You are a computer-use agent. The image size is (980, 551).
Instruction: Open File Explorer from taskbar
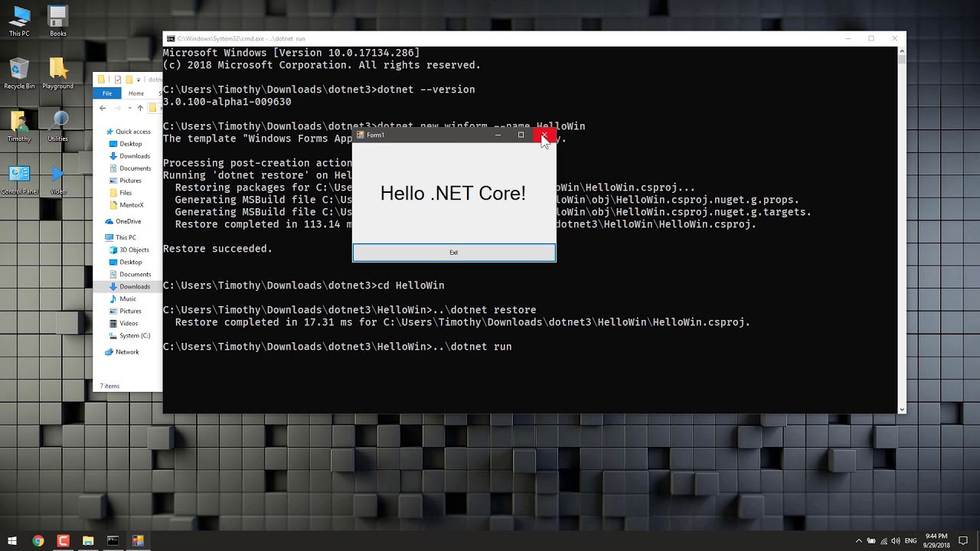tap(88, 540)
